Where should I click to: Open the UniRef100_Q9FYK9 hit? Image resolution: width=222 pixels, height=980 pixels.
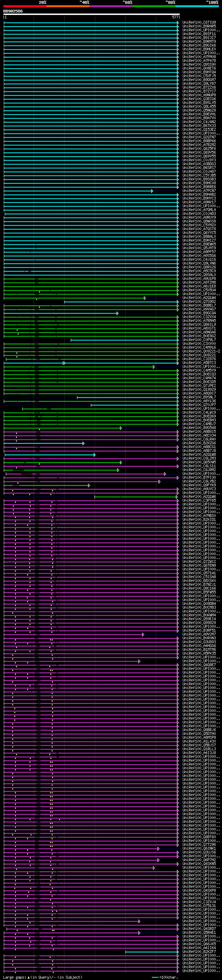click(199, 485)
